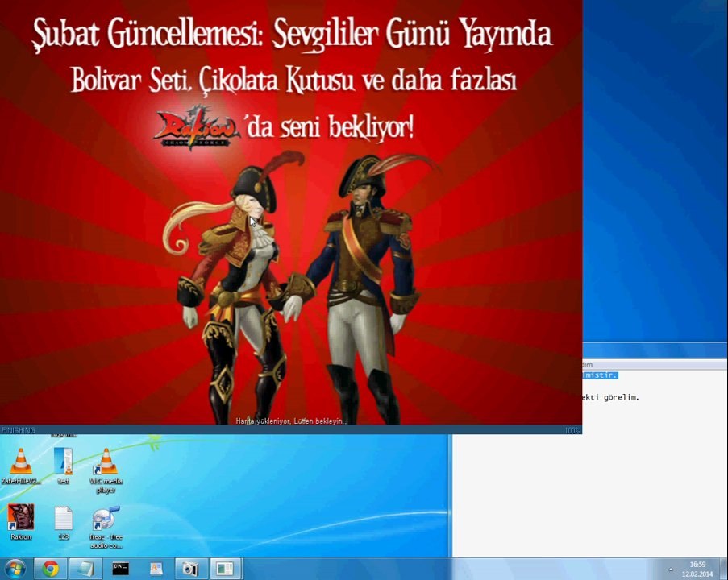728x580 pixels.
Task: Open the clock showing 16:59
Action: tap(697, 570)
